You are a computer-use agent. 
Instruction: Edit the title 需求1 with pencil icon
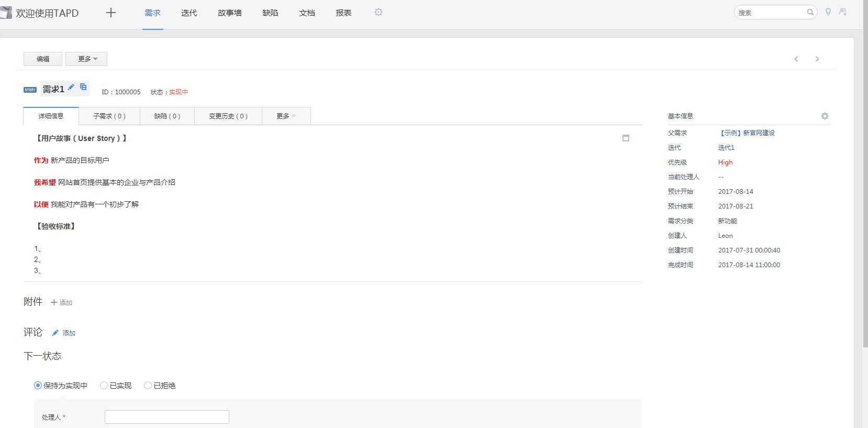(71, 87)
